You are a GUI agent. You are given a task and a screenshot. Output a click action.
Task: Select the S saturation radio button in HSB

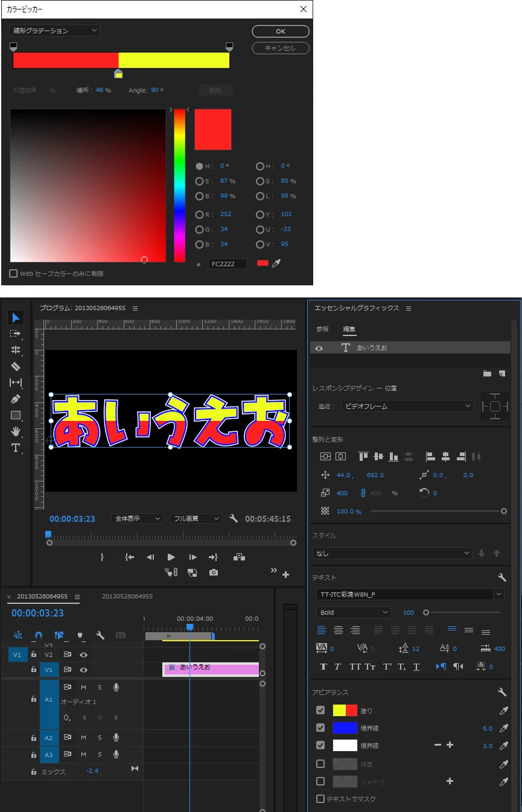[x=199, y=181]
